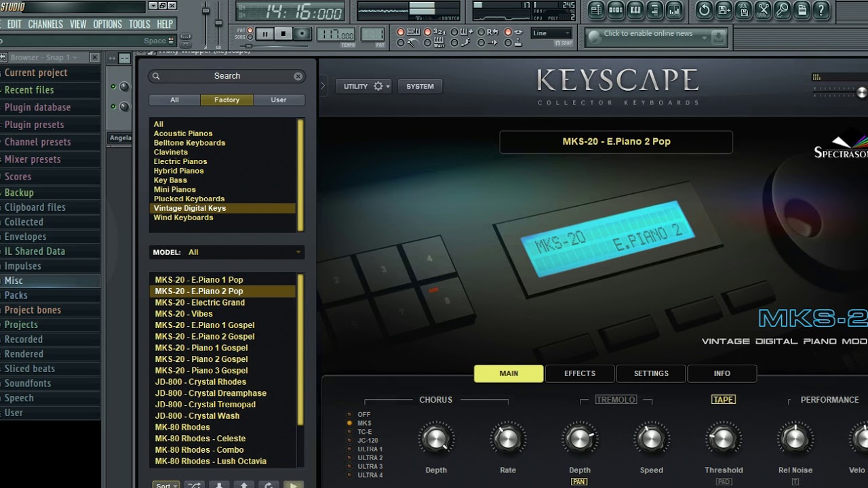Select Electric Pianos category
Screen dimensions: 868x488
click(180, 161)
